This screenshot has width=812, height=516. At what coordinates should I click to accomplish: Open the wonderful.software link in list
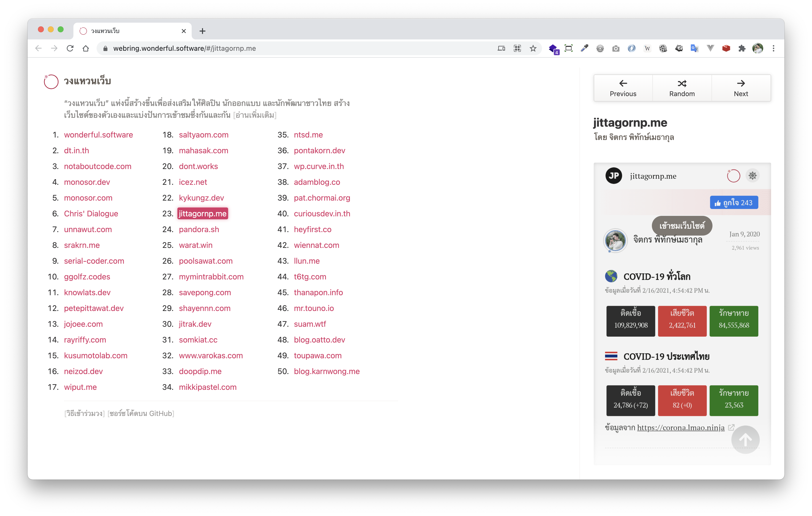click(x=99, y=135)
